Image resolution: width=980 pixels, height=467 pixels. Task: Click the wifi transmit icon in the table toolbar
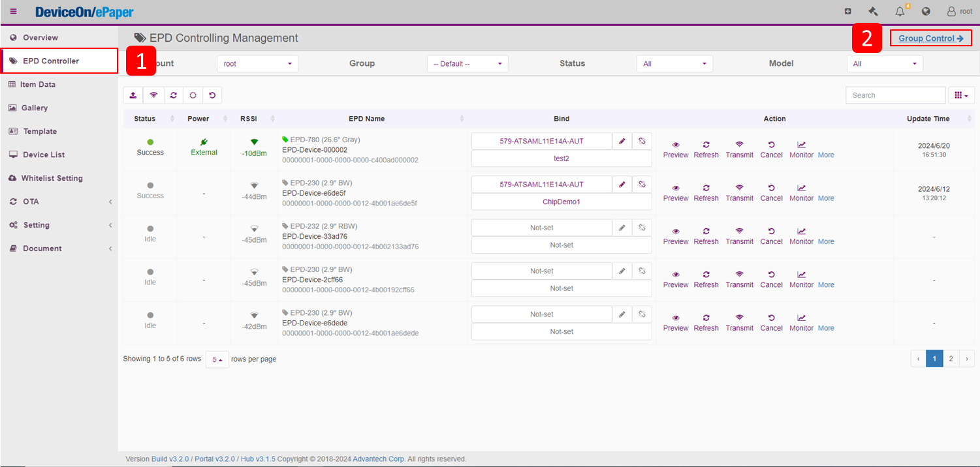pyautogui.click(x=153, y=95)
